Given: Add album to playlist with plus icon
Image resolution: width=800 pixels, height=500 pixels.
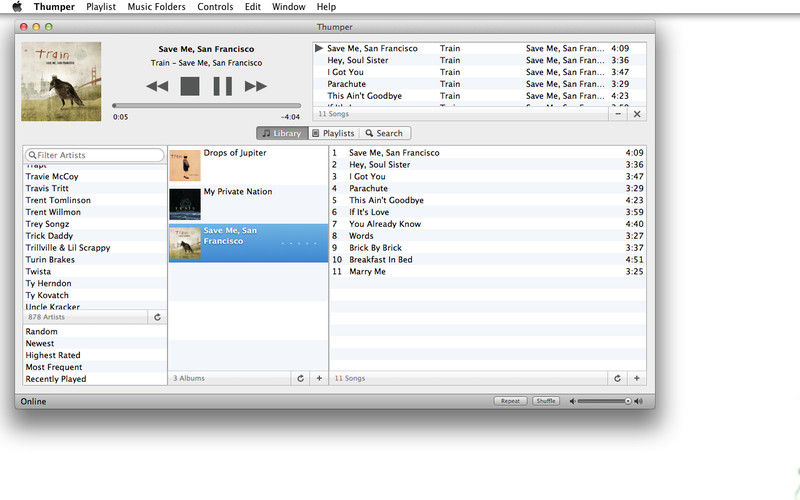Looking at the screenshot, I should point(319,378).
